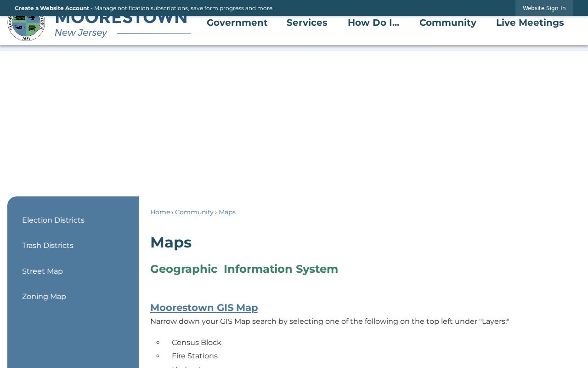Open Election Districts in the sidebar
Screen dimensions: 588x368
pyautogui.click(x=53, y=220)
